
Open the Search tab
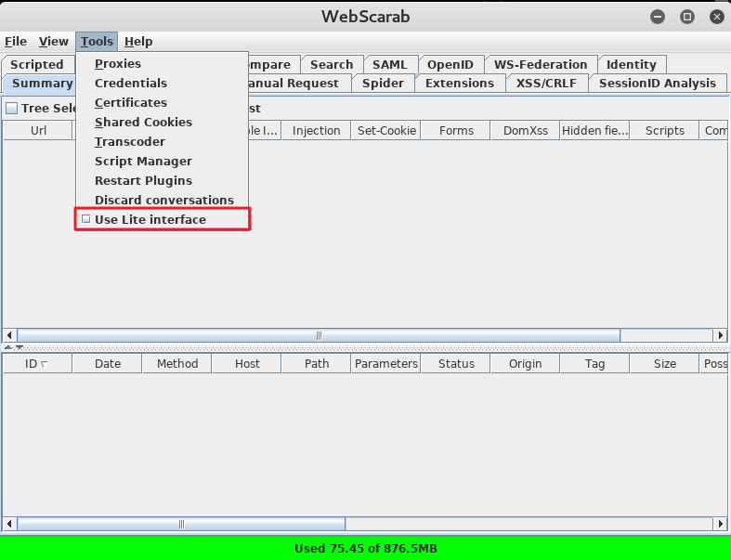(x=332, y=64)
